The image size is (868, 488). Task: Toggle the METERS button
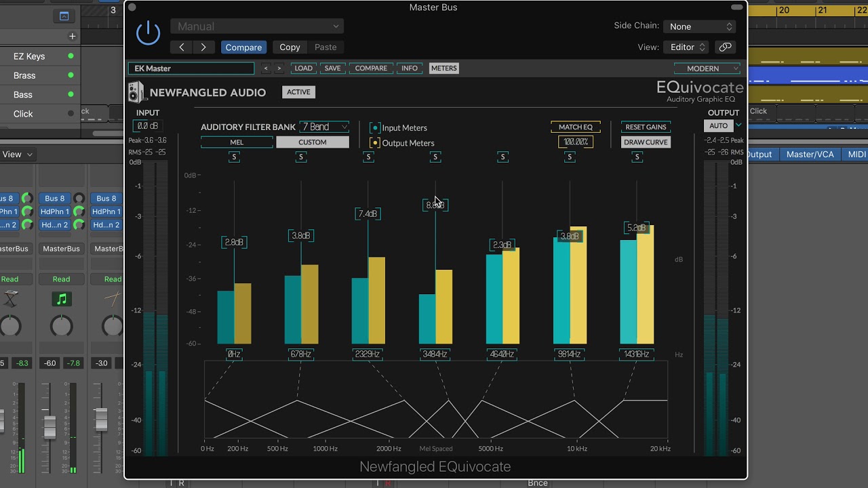click(x=443, y=68)
